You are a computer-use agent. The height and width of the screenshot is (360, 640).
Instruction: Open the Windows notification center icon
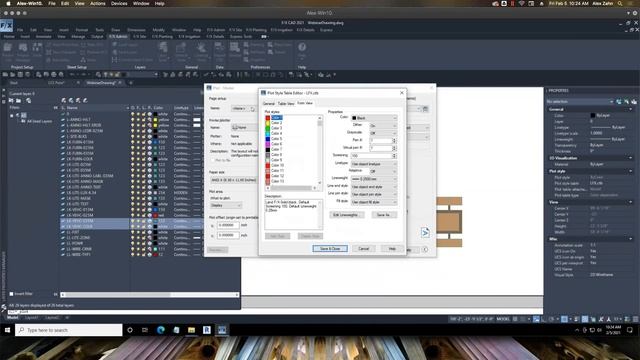(630, 330)
